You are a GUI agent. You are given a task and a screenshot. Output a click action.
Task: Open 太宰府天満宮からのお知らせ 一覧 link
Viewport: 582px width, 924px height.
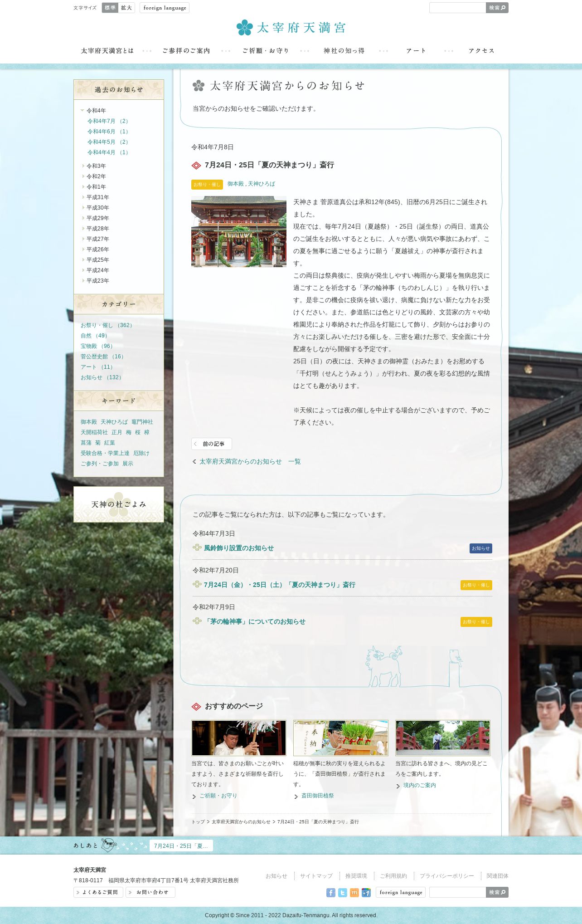pyautogui.click(x=250, y=461)
